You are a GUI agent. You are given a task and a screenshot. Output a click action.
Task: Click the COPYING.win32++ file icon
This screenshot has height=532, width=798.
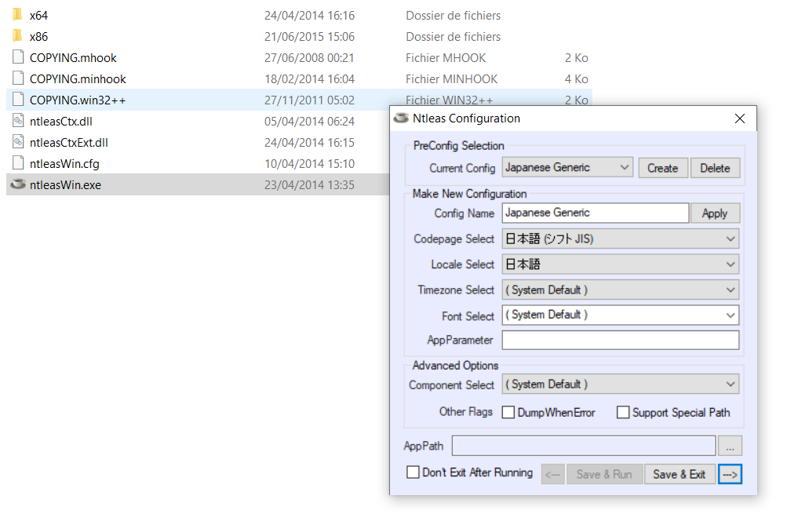(18, 100)
